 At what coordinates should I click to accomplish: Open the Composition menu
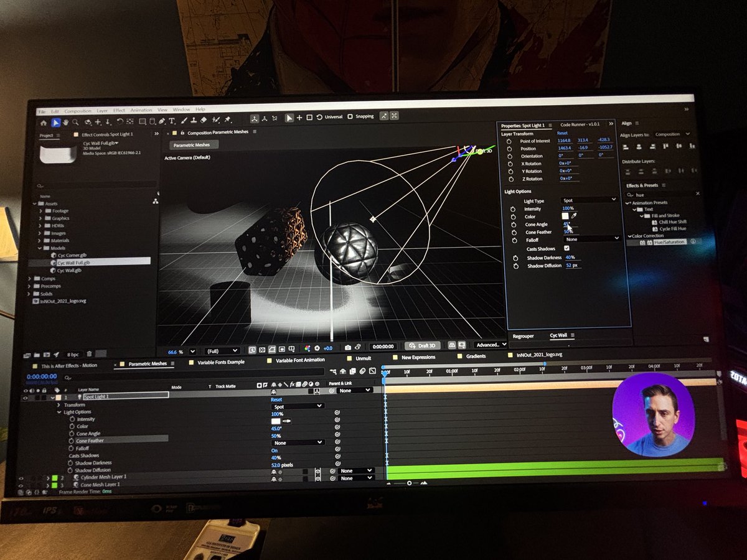(80, 110)
